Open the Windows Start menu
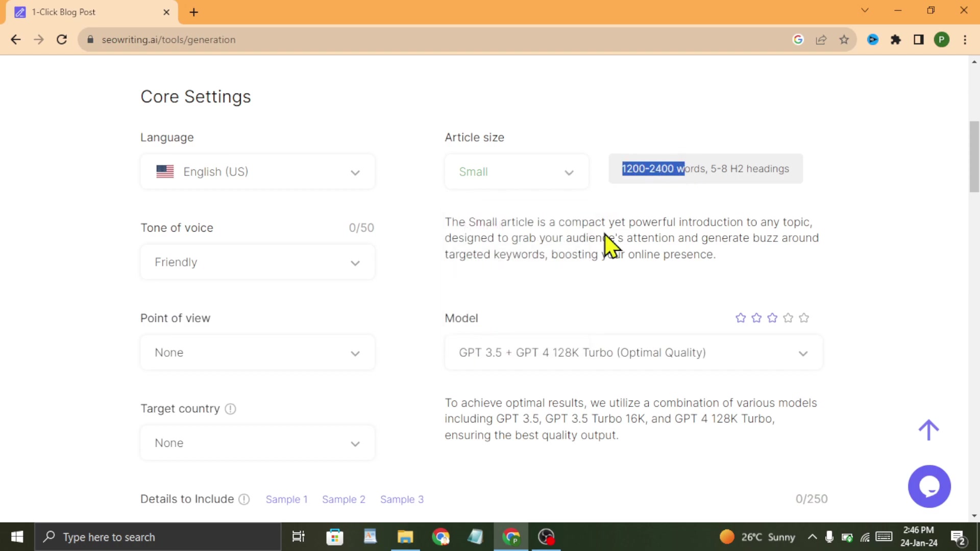Image resolution: width=980 pixels, height=551 pixels. (17, 537)
